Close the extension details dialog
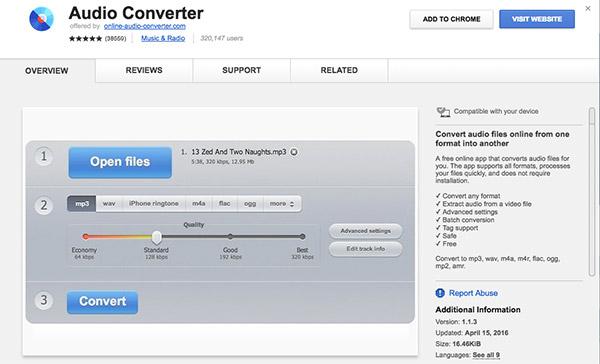The image size is (600, 364). point(588,8)
